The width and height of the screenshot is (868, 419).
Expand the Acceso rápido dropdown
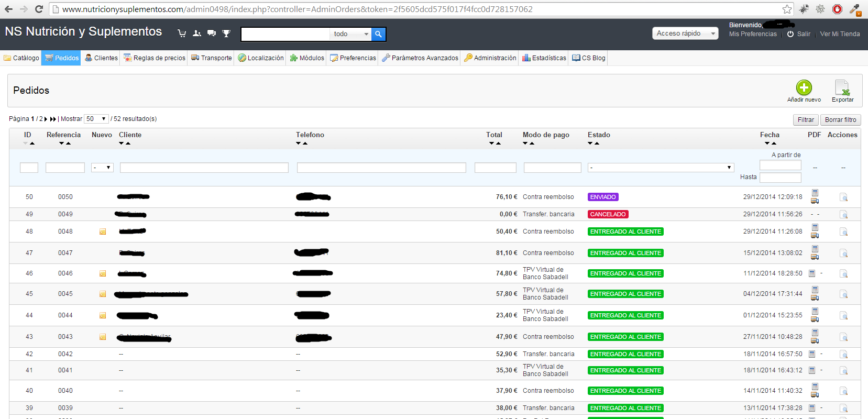click(685, 34)
